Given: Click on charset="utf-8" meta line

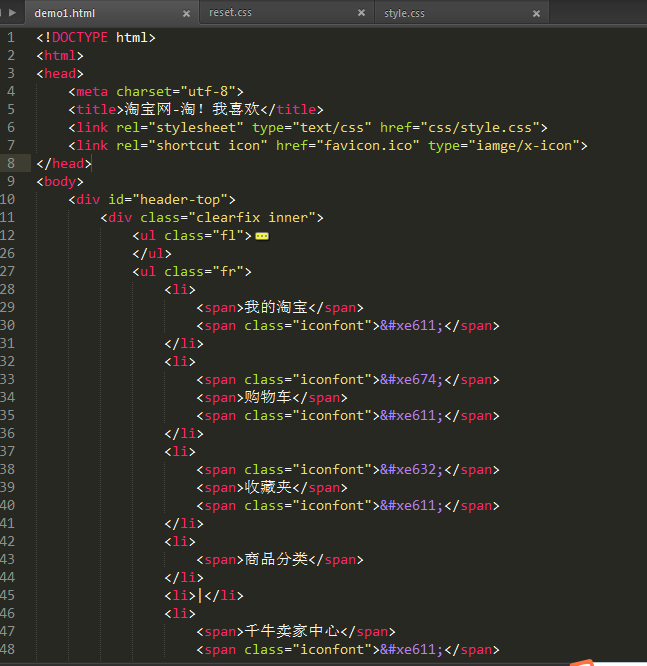Looking at the screenshot, I should (x=156, y=92).
